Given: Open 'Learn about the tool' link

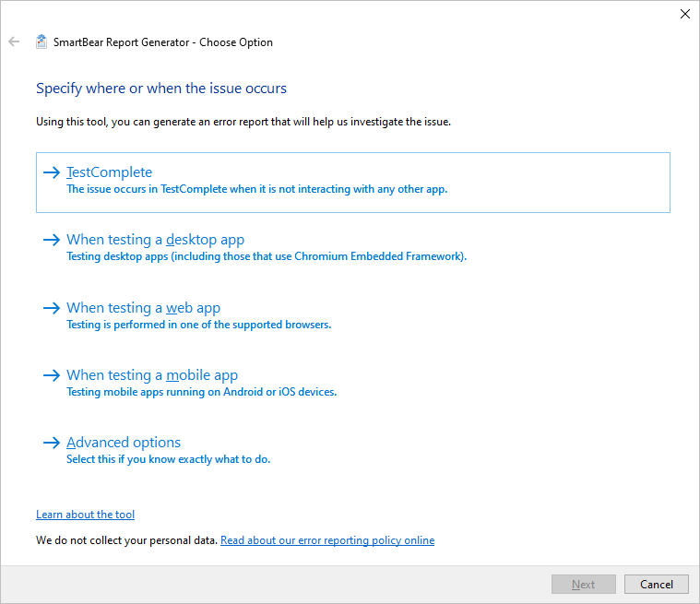Looking at the screenshot, I should tap(85, 515).
